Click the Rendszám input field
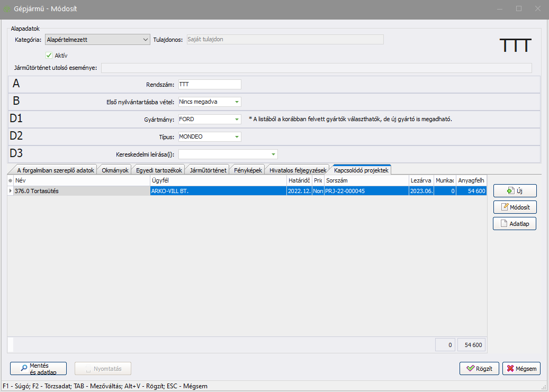The width and height of the screenshot is (549, 392). click(210, 84)
